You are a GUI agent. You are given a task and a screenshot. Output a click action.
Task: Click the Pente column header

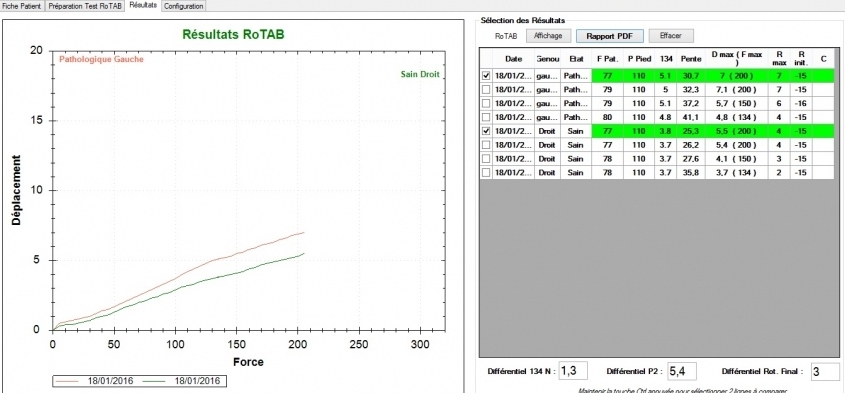tap(691, 58)
